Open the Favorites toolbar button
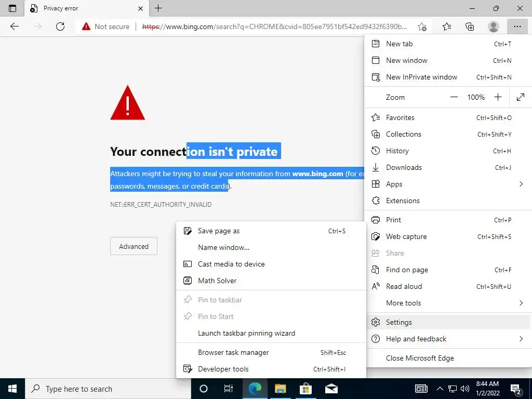This screenshot has width=532, height=399. (x=446, y=26)
